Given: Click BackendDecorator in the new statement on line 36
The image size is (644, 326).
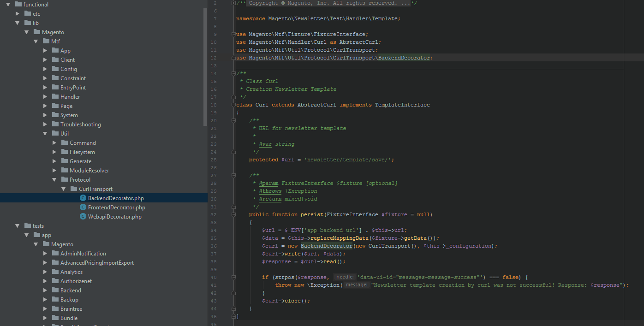Looking at the screenshot, I should pos(327,246).
